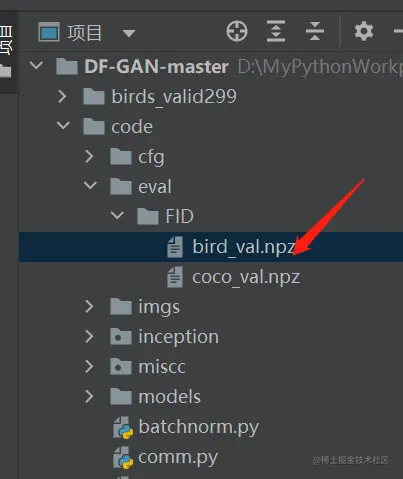Image resolution: width=403 pixels, height=479 pixels.
Task: Click the Expand All icon in project toolbar
Action: [276, 31]
